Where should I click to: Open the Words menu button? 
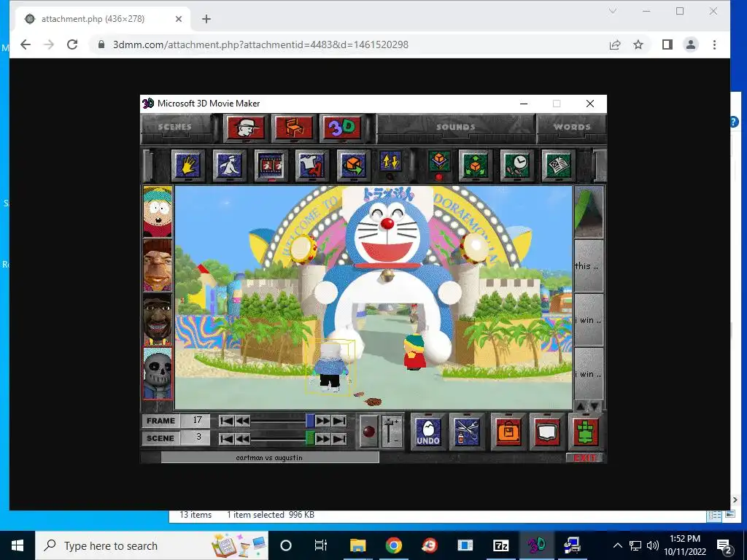click(572, 127)
